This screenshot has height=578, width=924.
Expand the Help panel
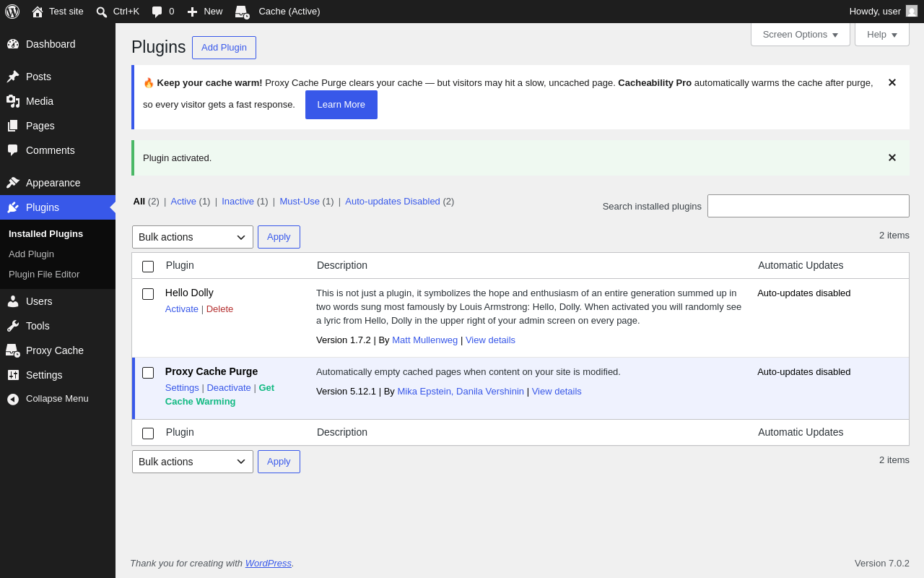882,34
